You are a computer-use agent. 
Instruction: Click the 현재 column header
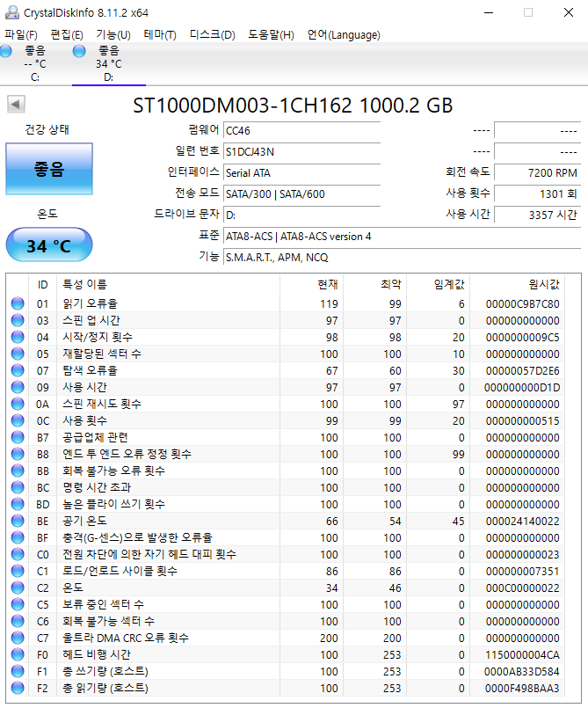(311, 284)
